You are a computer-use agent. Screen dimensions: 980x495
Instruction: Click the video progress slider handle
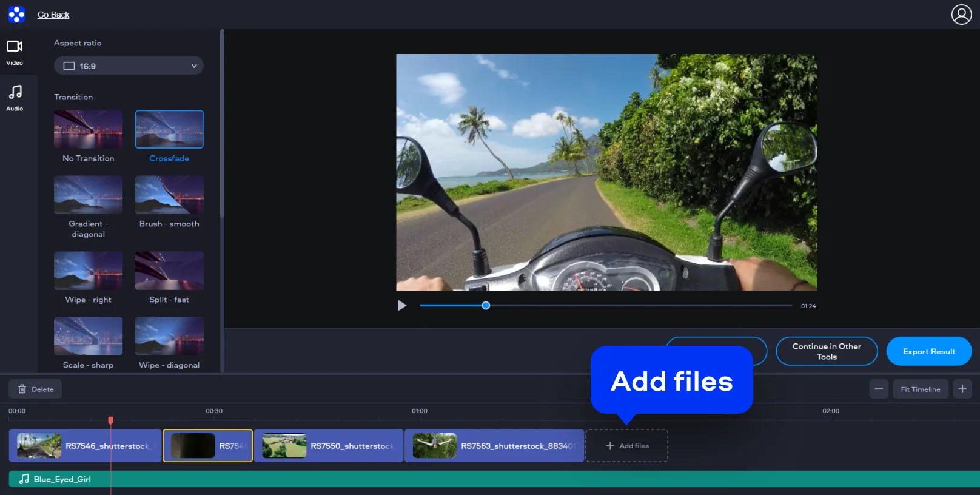tap(486, 306)
